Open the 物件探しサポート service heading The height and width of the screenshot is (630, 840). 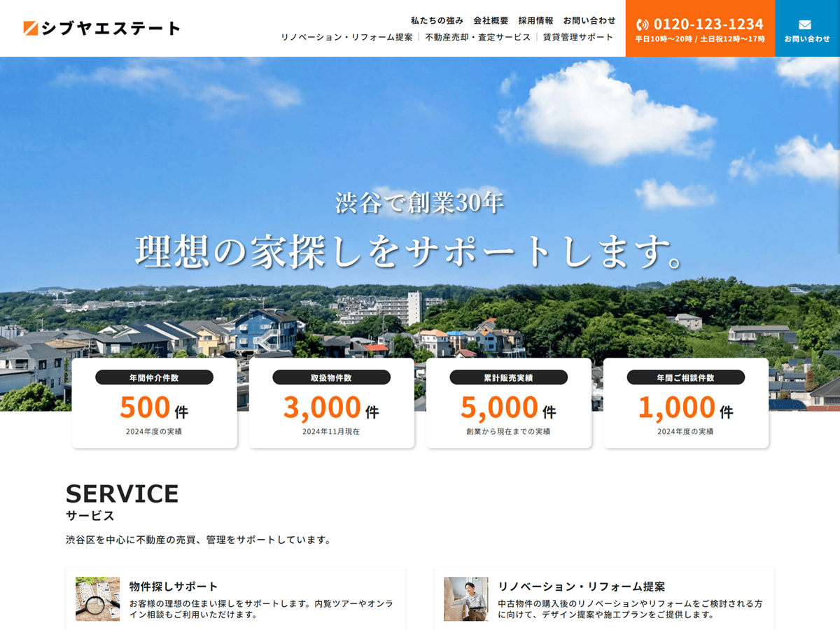[174, 587]
